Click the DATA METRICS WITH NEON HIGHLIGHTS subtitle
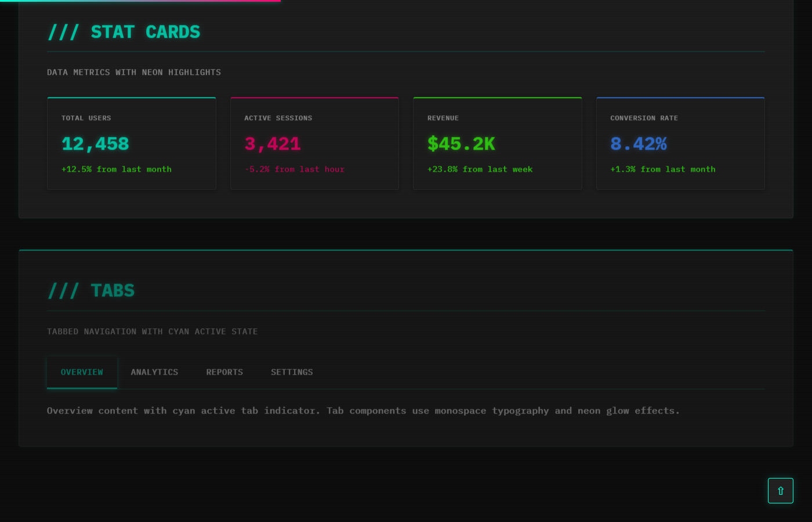The width and height of the screenshot is (812, 522). pos(134,72)
